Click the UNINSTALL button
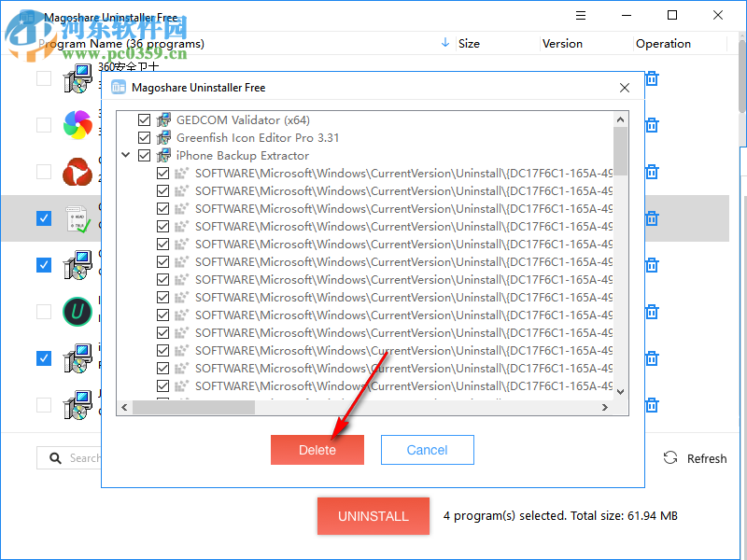The height and width of the screenshot is (560, 747). pyautogui.click(x=373, y=516)
